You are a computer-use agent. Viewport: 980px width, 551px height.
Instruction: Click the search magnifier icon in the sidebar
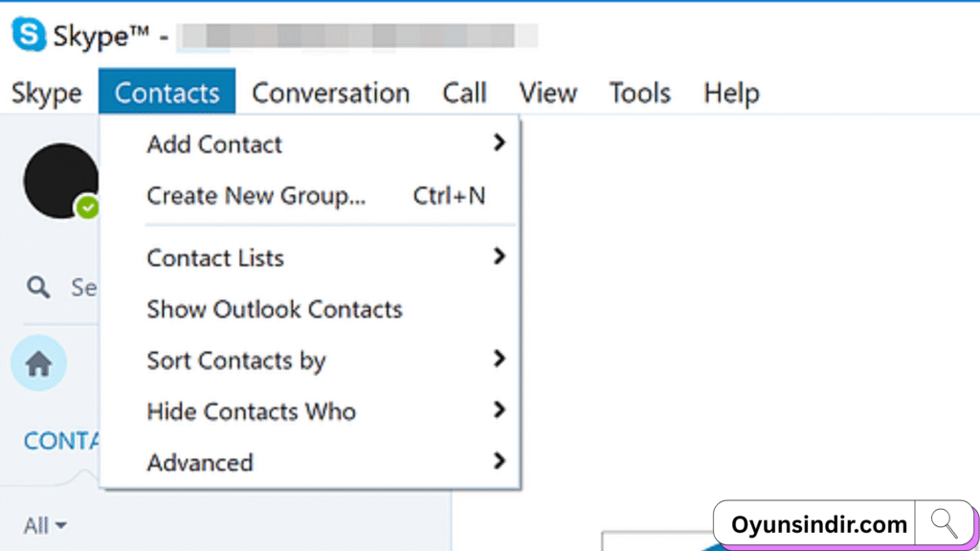click(38, 287)
